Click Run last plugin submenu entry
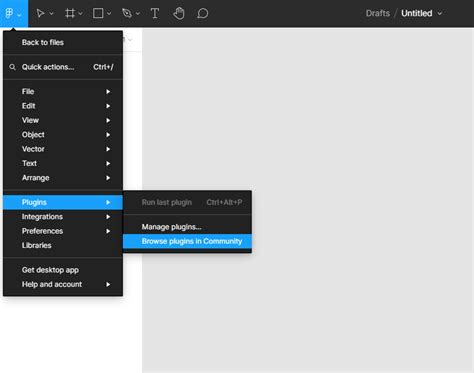This screenshot has width=474, height=373. coord(187,202)
